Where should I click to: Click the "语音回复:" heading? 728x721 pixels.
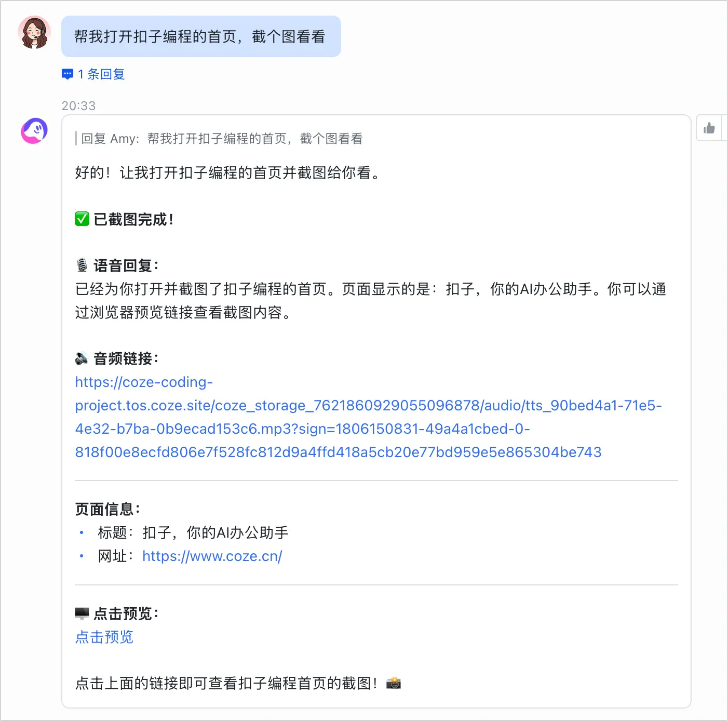126,266
